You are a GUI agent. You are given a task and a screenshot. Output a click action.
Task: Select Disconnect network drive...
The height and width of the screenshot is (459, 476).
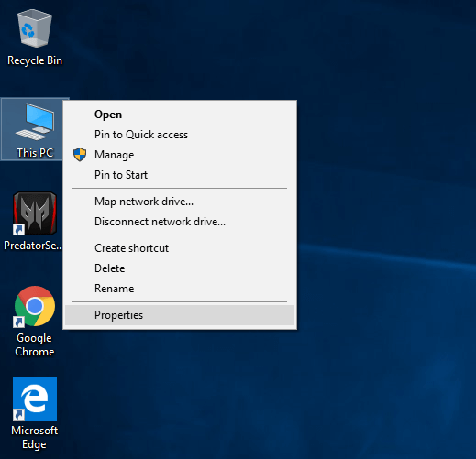[180, 222]
